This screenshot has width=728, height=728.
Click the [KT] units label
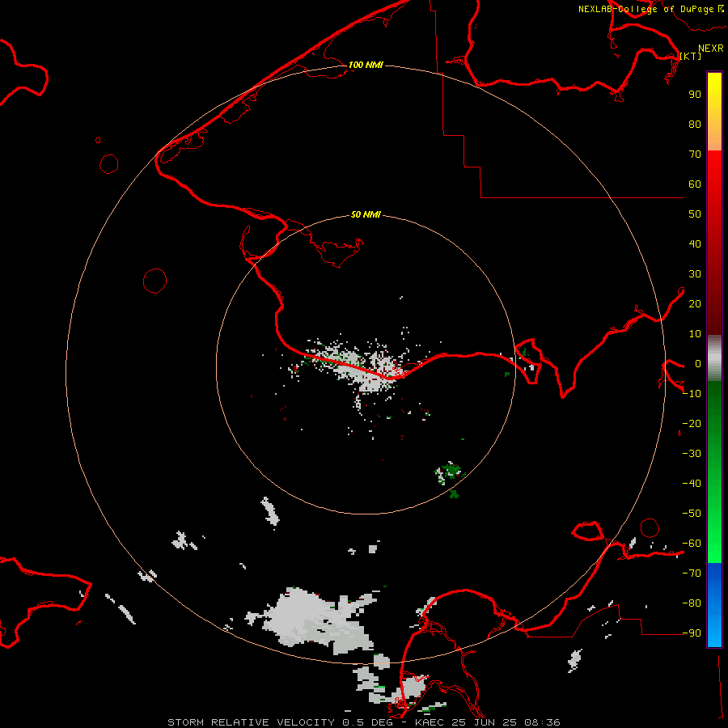pyautogui.click(x=691, y=56)
